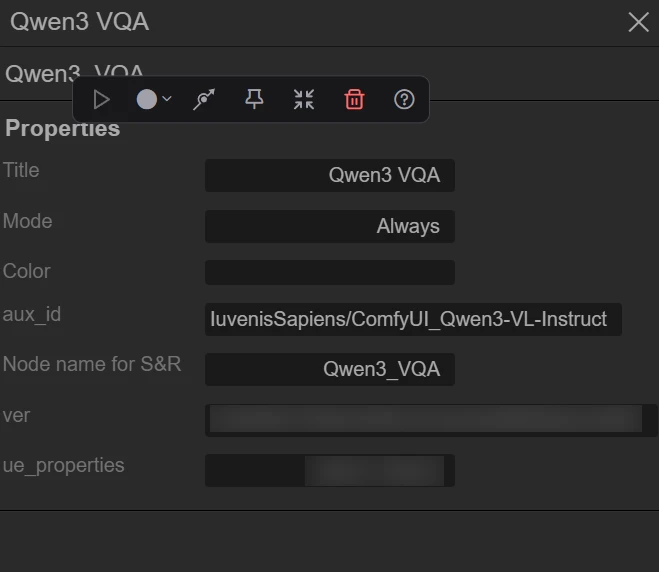
Task: Click the bypass node icon
Action: 204,100
